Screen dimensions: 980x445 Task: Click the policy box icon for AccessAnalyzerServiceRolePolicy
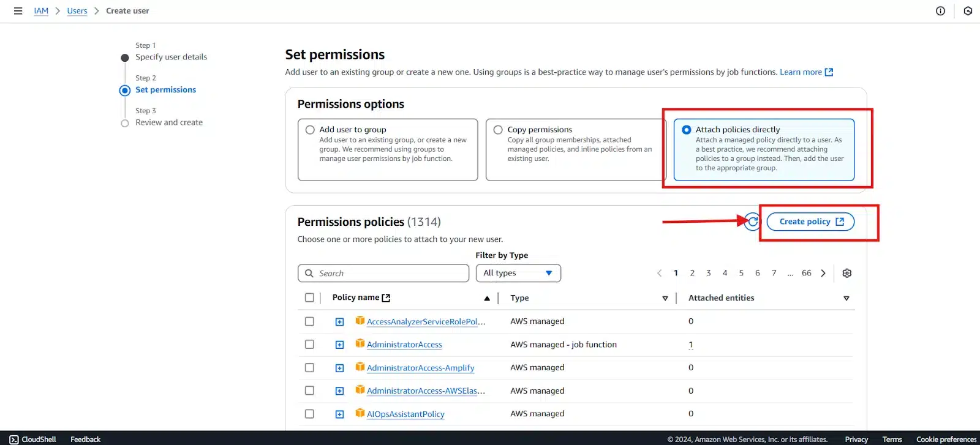[x=360, y=321]
